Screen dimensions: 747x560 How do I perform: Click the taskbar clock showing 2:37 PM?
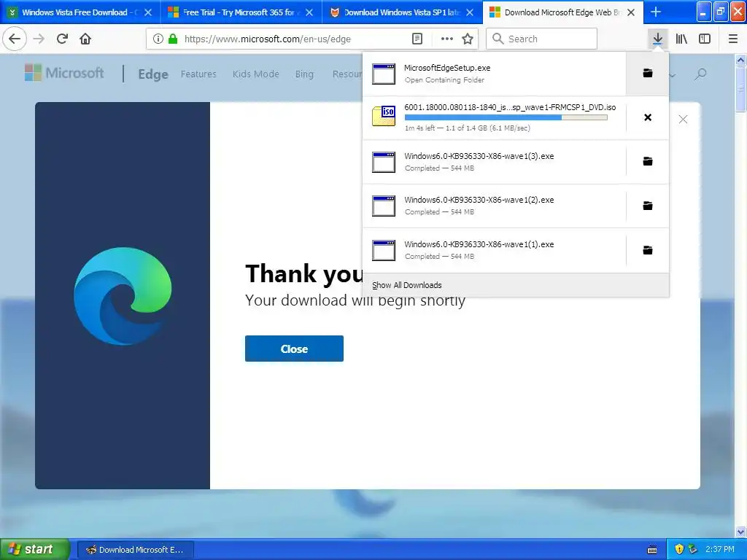pyautogui.click(x=720, y=549)
